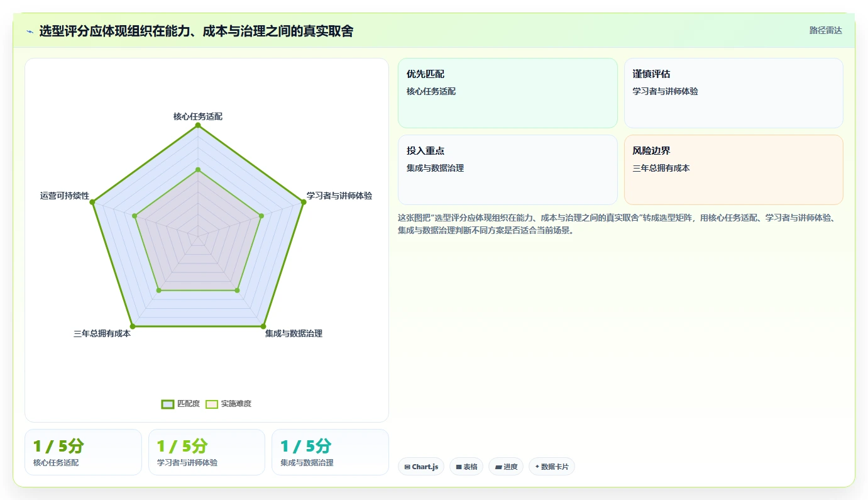
Task: Click the light green 1 / 5分 score value
Action: pos(182,447)
